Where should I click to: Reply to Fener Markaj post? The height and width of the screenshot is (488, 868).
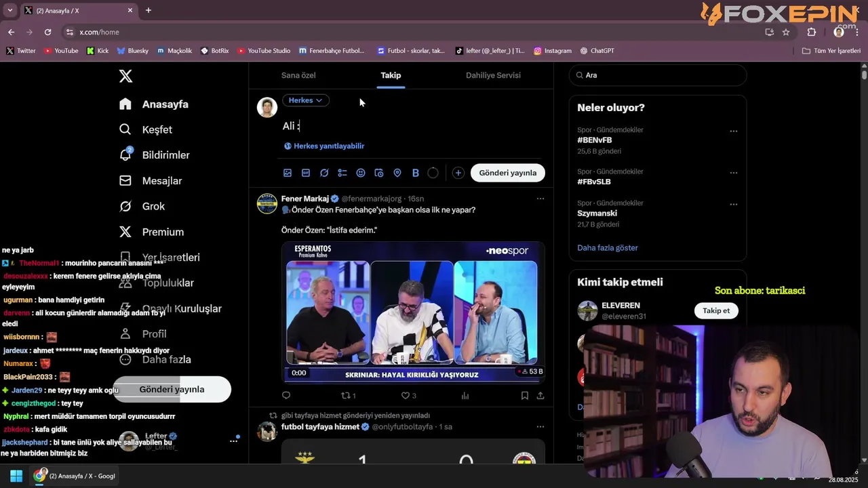[286, 395]
